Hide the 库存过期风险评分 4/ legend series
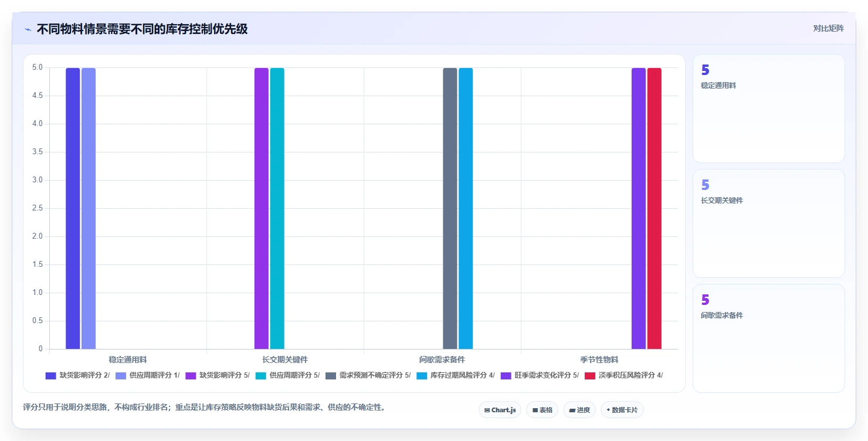Screen dimensions: 868x441 [456, 375]
